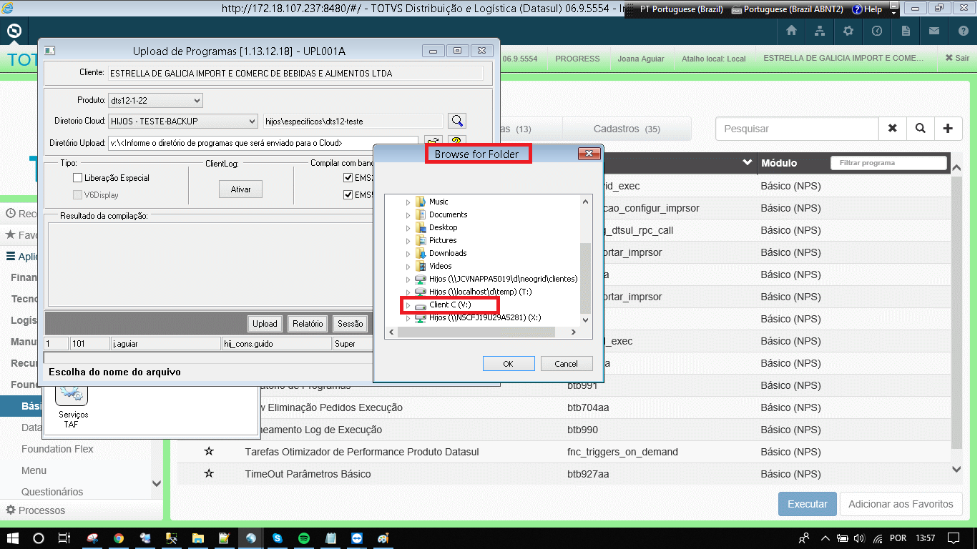Click Adicionar aos Favoritos button
Screen dimensions: 980x549
click(901, 504)
